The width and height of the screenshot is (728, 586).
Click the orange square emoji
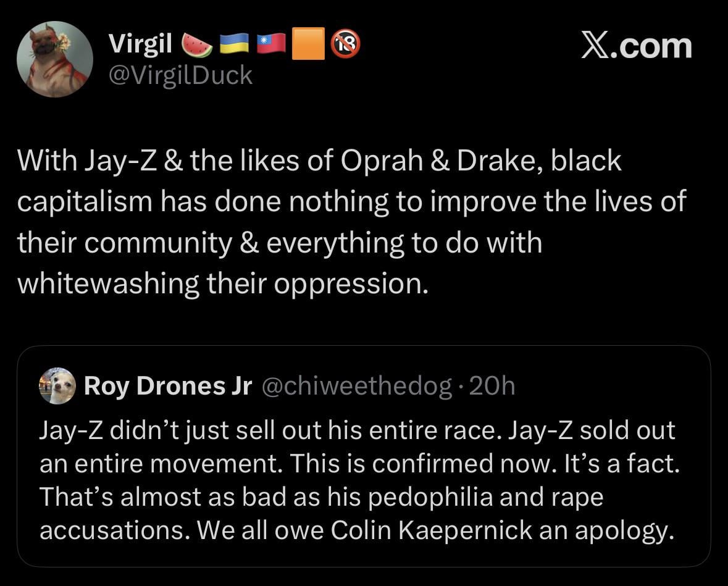pos(308,45)
